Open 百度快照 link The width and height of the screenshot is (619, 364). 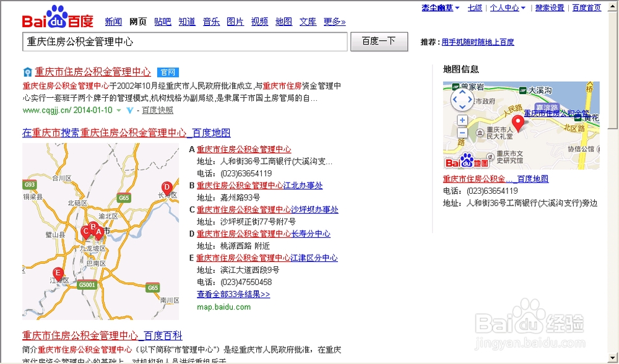[x=157, y=111]
